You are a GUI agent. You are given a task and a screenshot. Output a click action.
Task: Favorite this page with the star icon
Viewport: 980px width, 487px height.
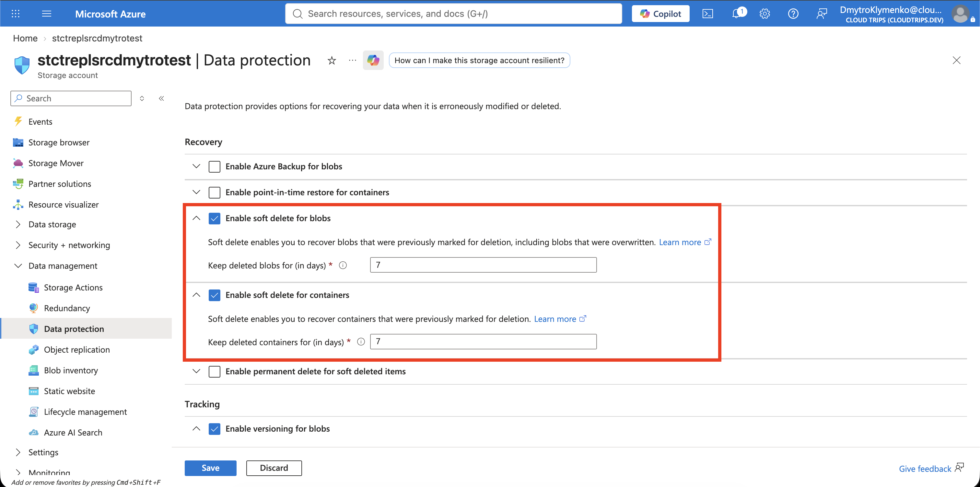point(332,61)
